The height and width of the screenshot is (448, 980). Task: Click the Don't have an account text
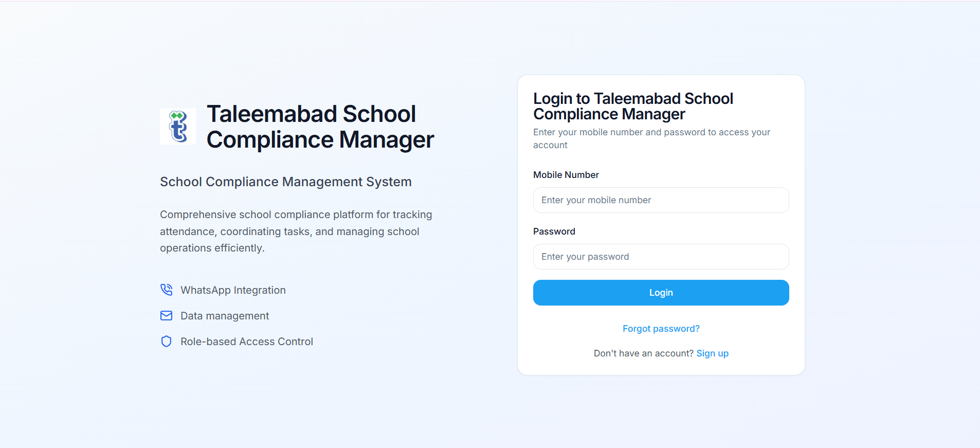(643, 353)
